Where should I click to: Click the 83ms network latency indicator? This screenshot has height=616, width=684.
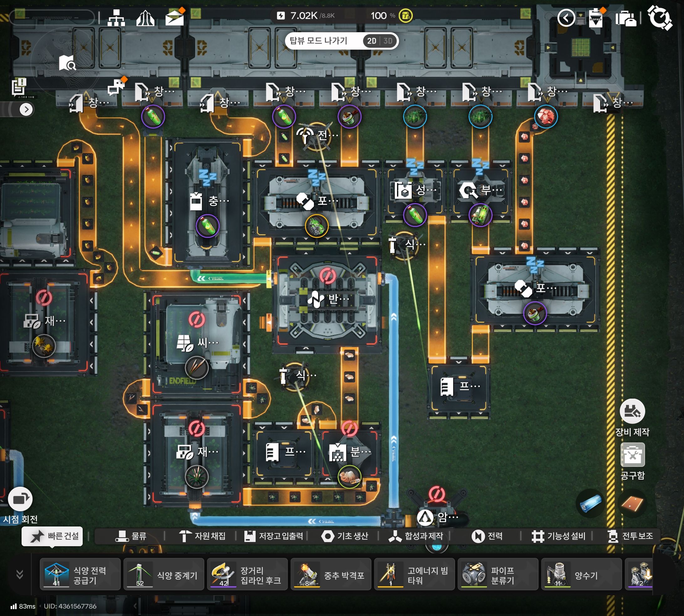(x=23, y=606)
